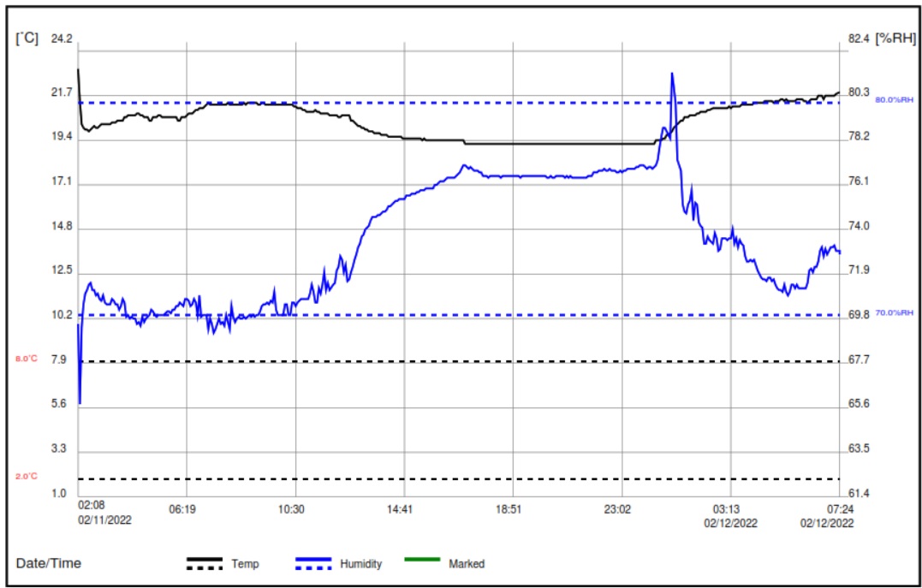The width and height of the screenshot is (922, 588).
Task: Select the Humidity legend label
Action: click(x=360, y=564)
